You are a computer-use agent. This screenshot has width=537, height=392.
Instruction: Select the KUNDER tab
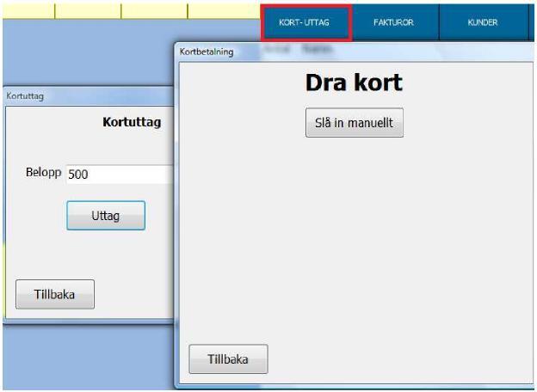483,22
